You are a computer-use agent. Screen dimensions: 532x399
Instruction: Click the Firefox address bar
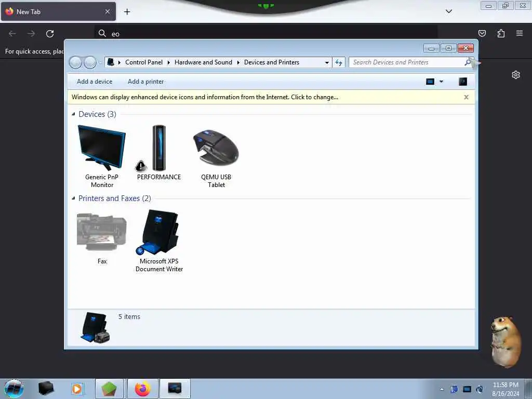point(265,34)
